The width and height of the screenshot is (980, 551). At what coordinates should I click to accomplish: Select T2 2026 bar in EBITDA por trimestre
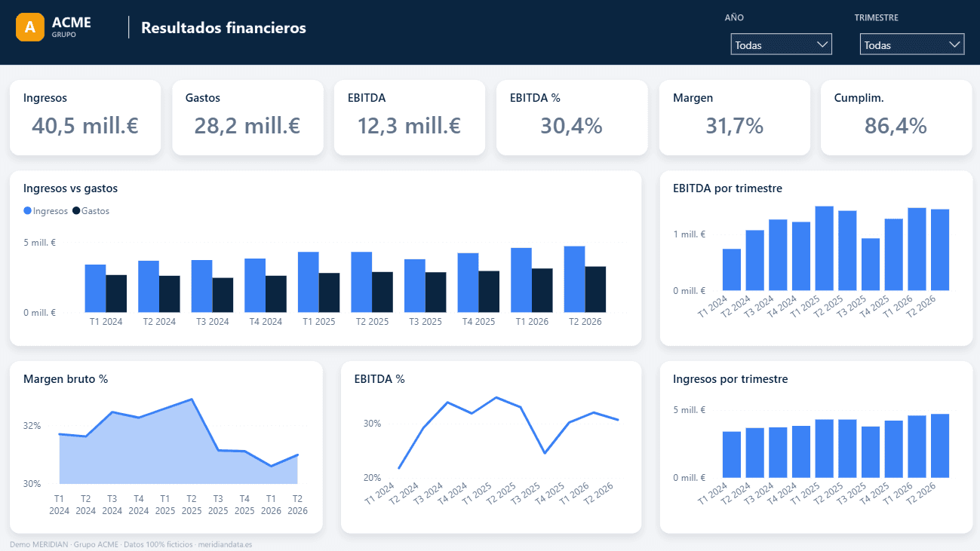[940, 249]
